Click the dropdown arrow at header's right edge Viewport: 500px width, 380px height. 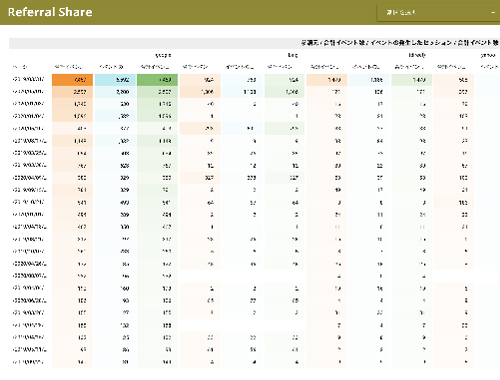(x=493, y=13)
